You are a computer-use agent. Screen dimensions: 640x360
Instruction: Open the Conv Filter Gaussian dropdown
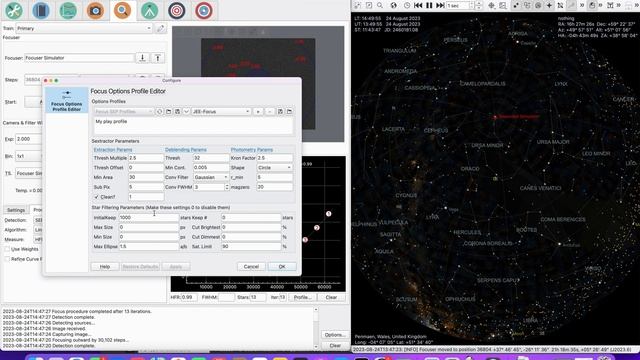click(211, 177)
